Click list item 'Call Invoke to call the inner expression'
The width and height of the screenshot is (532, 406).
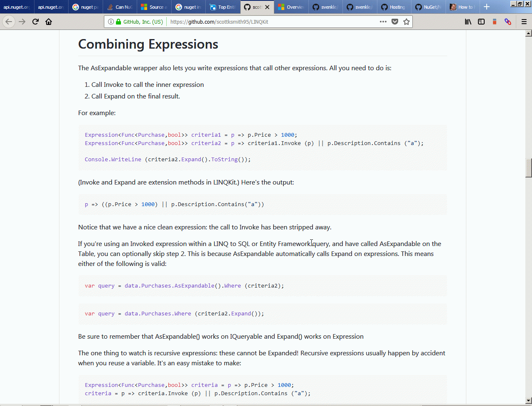(x=148, y=84)
